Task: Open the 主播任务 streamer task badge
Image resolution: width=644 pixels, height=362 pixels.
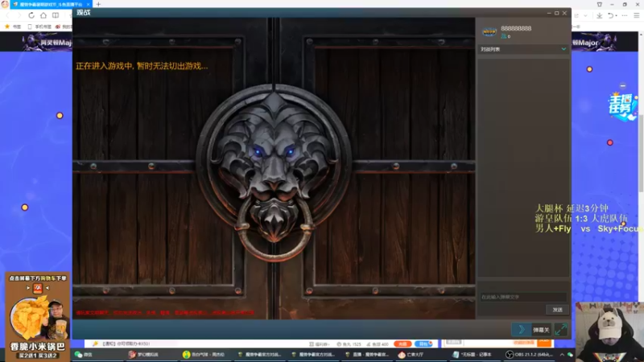Action: click(x=621, y=106)
